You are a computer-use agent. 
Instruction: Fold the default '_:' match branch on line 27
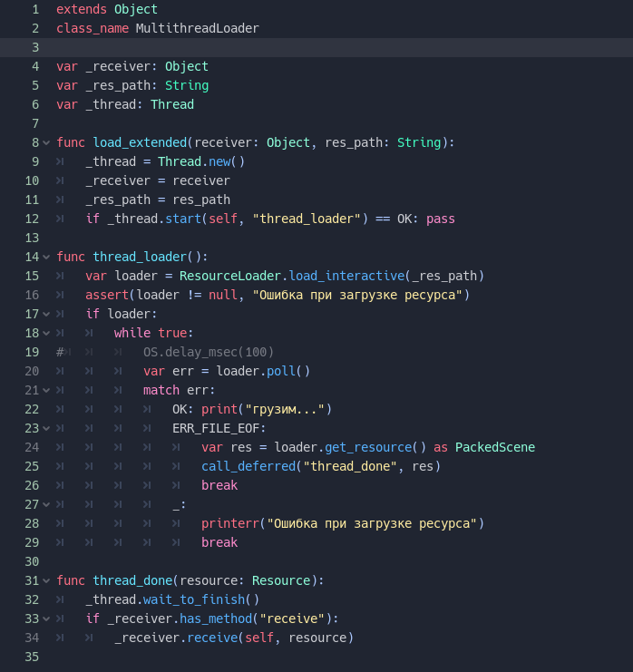pos(46,504)
